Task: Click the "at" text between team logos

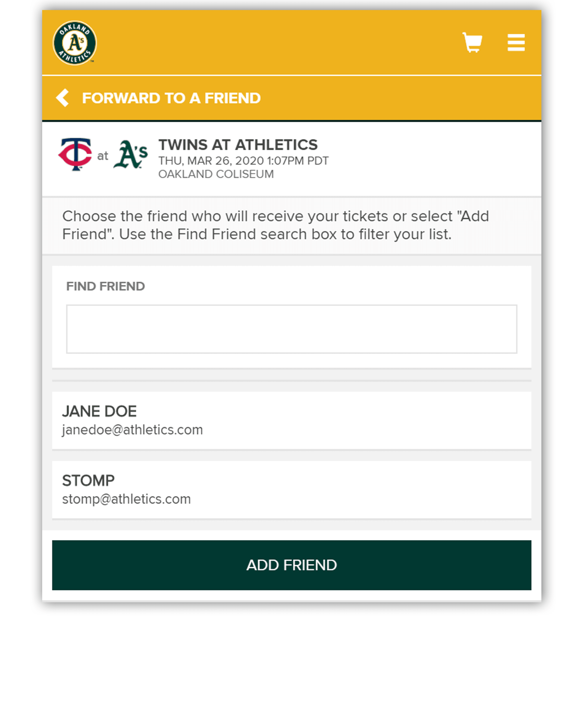Action: click(x=103, y=156)
